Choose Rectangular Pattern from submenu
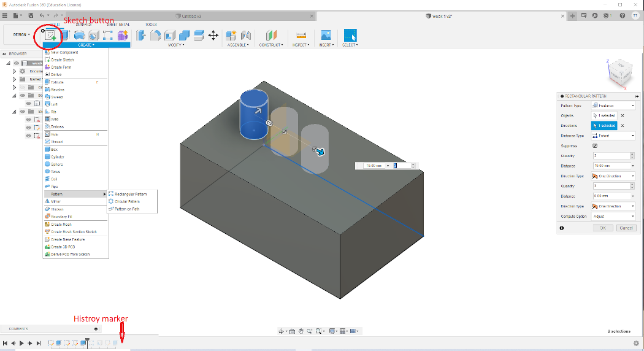The height and width of the screenshot is (351, 644). click(131, 194)
